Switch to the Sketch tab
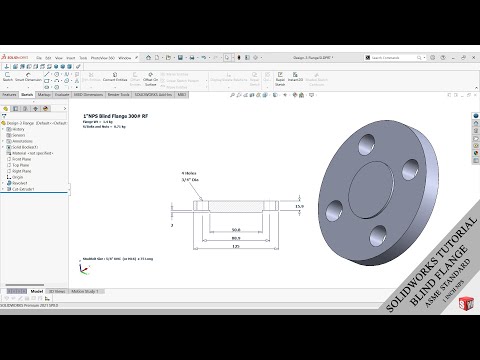 pyautogui.click(x=27, y=95)
